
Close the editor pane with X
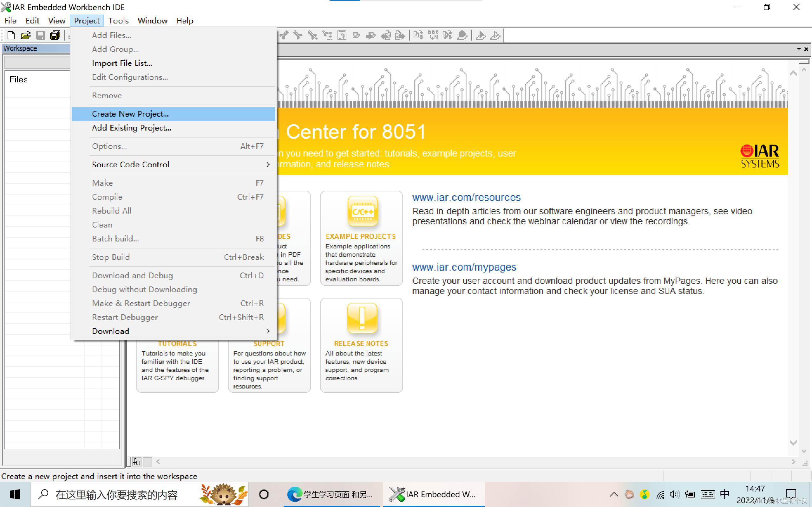806,49
